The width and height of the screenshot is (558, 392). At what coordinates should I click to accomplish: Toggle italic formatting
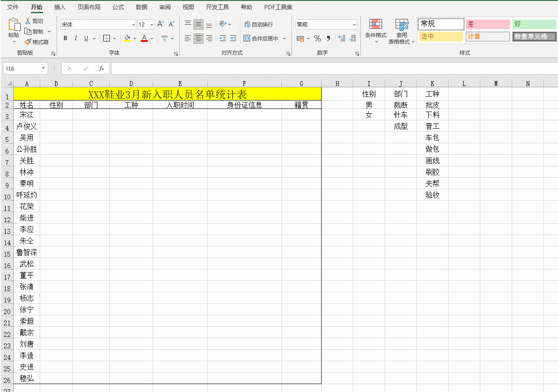(x=75, y=38)
